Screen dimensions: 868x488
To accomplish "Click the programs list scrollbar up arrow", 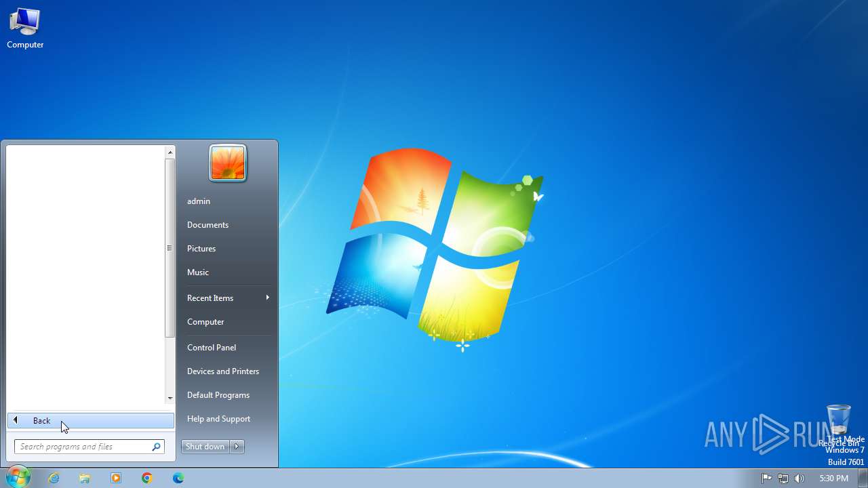I will [x=170, y=152].
